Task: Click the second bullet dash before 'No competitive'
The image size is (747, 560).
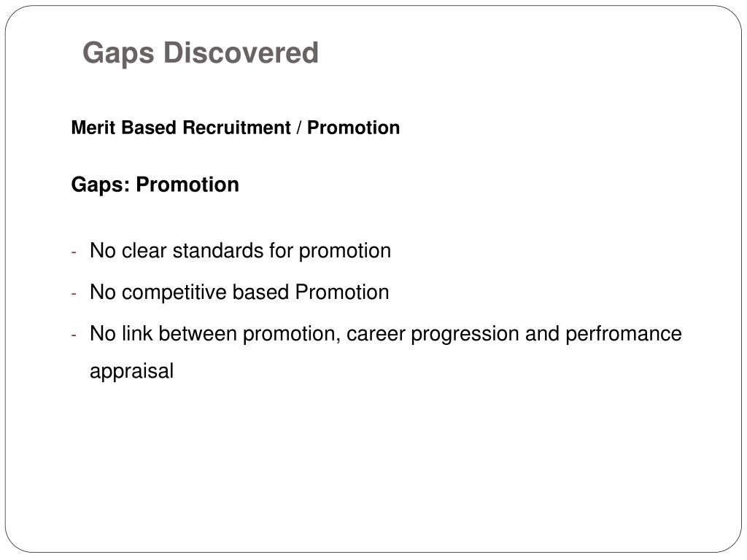Action: point(74,293)
